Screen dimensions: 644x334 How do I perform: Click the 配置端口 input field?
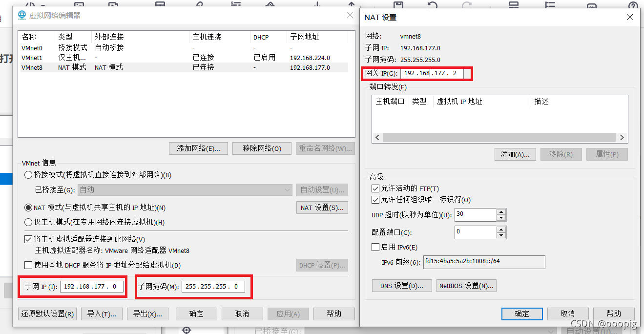pyautogui.click(x=476, y=232)
